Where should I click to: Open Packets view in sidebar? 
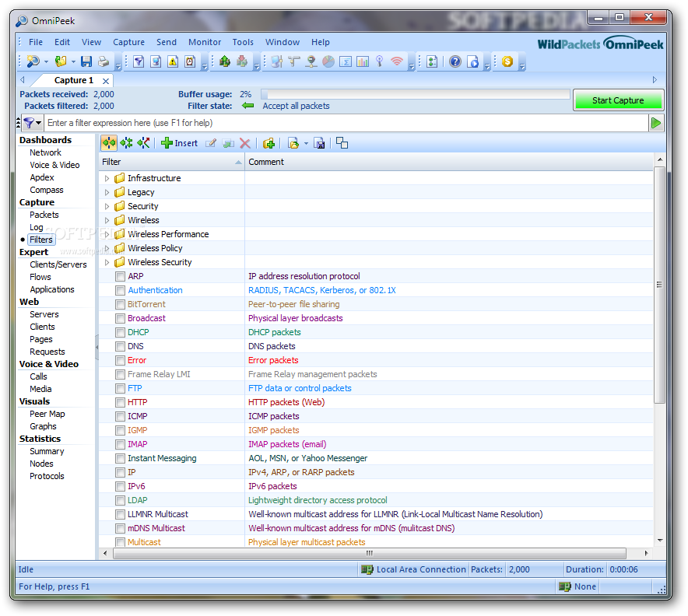pyautogui.click(x=44, y=215)
